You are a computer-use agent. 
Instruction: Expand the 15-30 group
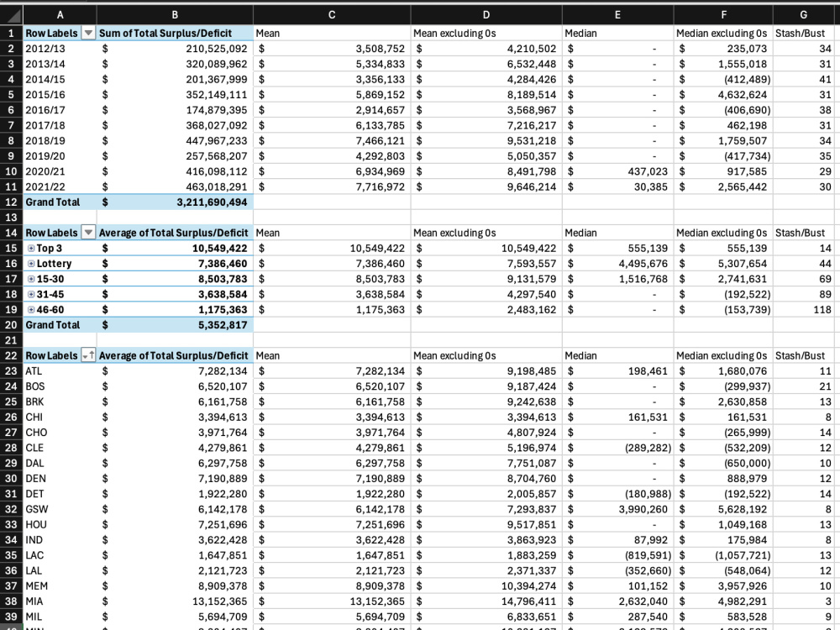[x=31, y=279]
